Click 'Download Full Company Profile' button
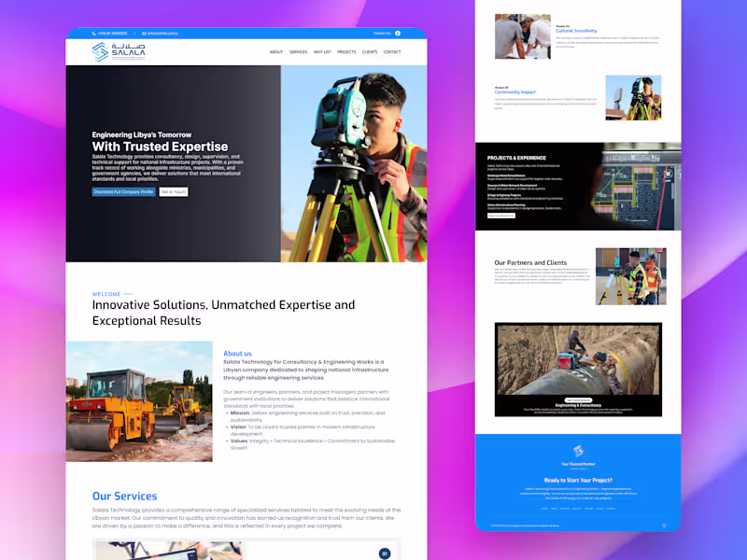 coord(123,191)
